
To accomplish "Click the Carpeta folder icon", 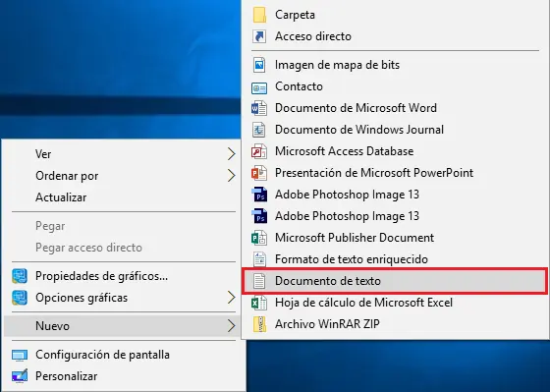I will 259,15.
